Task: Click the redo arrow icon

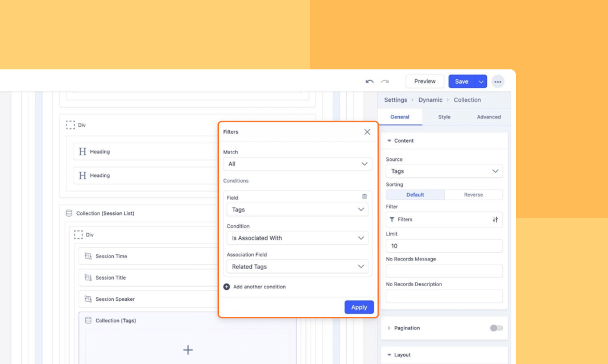Action: tap(385, 82)
